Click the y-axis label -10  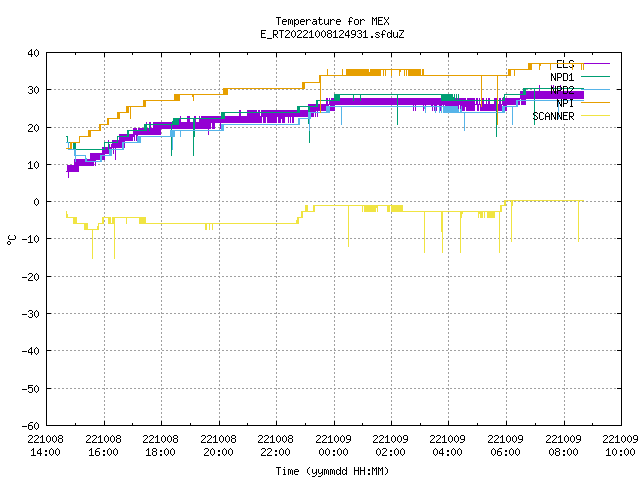click(x=31, y=239)
